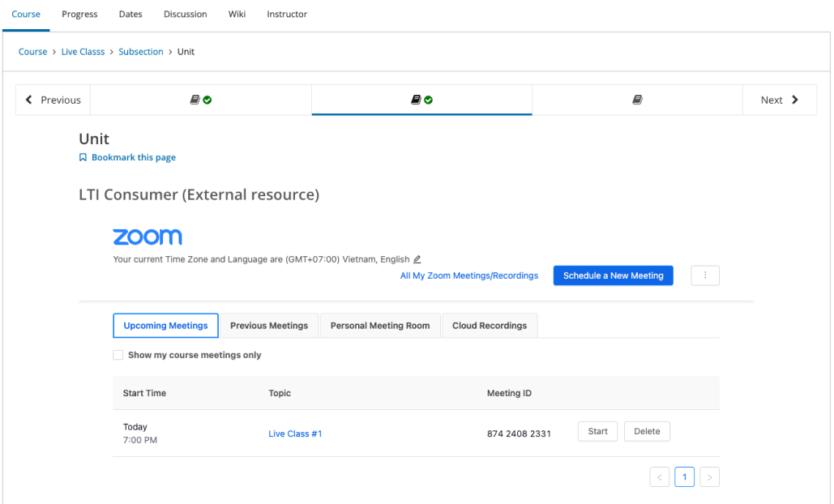The height and width of the screenshot is (504, 834).
Task: Enable Show my course meetings only
Action: [x=118, y=355]
